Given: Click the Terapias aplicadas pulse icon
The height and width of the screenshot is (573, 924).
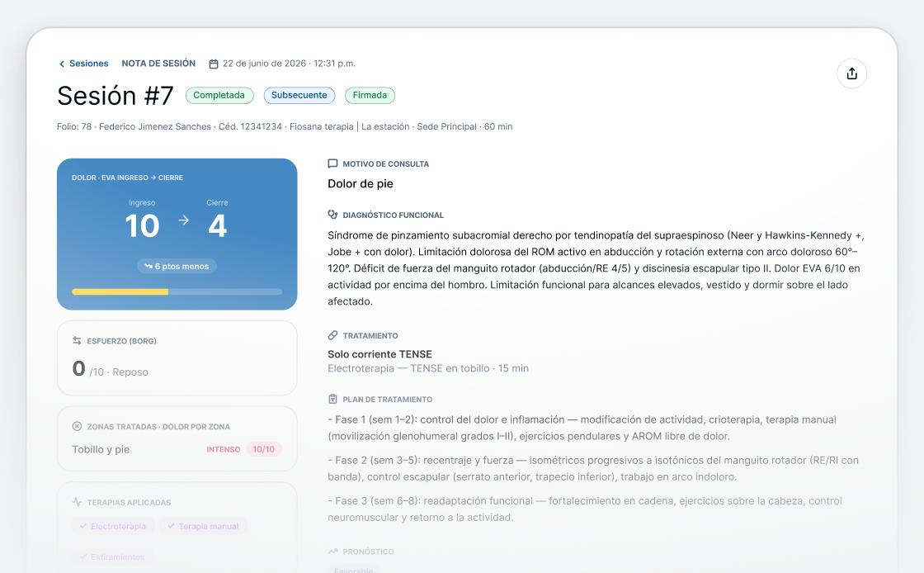Looking at the screenshot, I should pyautogui.click(x=78, y=502).
